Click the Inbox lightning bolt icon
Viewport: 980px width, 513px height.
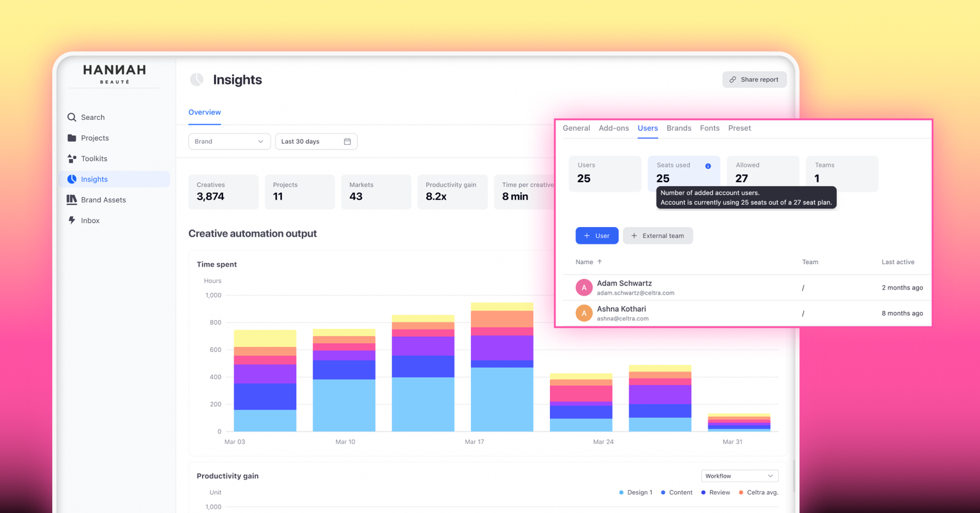[72, 220]
